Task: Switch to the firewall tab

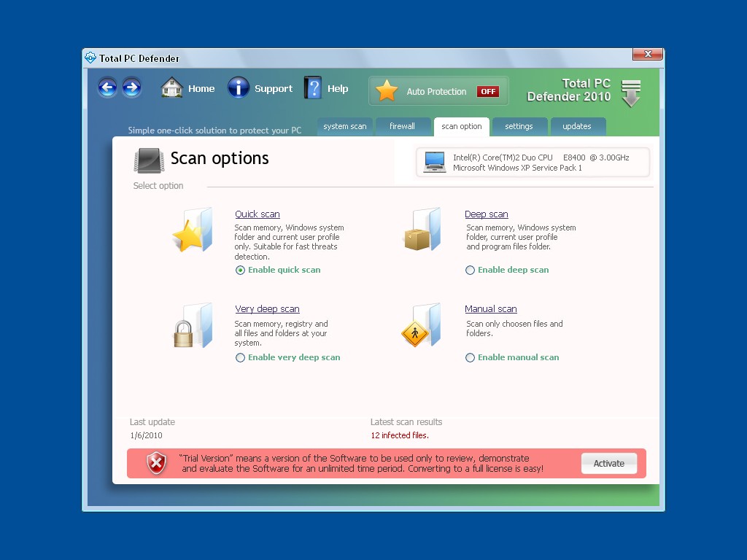Action: pos(403,126)
